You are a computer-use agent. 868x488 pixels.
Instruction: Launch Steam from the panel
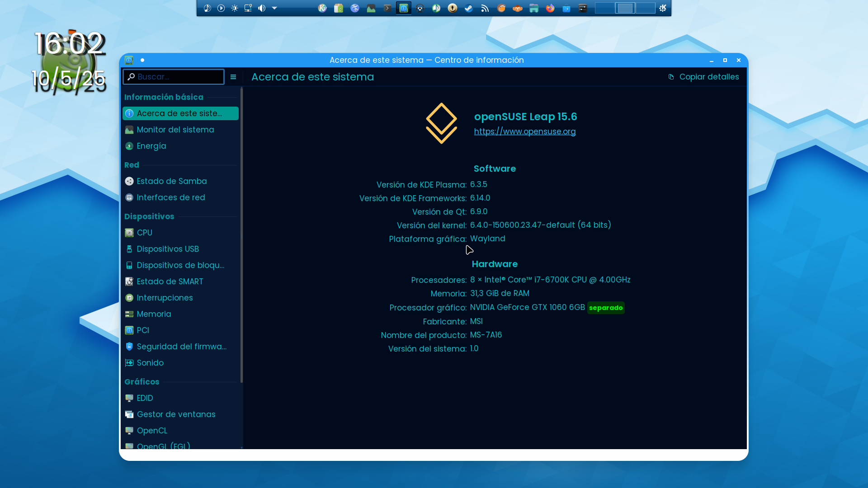coord(469,8)
